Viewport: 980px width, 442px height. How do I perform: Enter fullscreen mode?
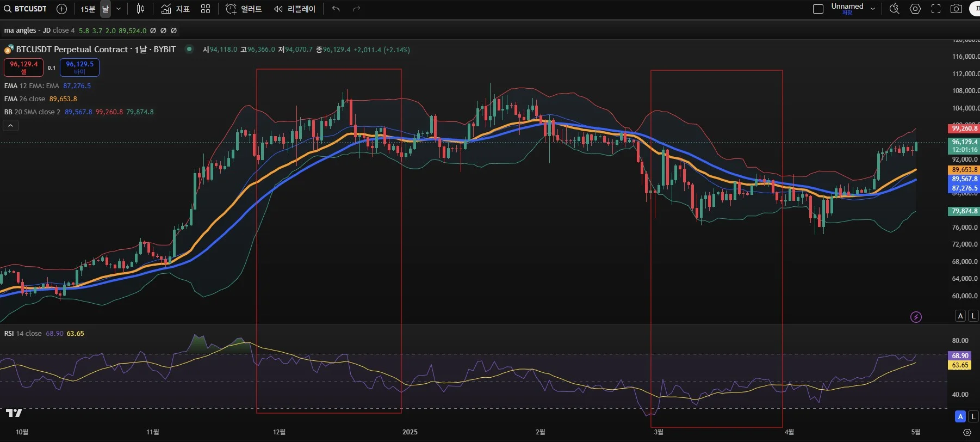coord(936,9)
